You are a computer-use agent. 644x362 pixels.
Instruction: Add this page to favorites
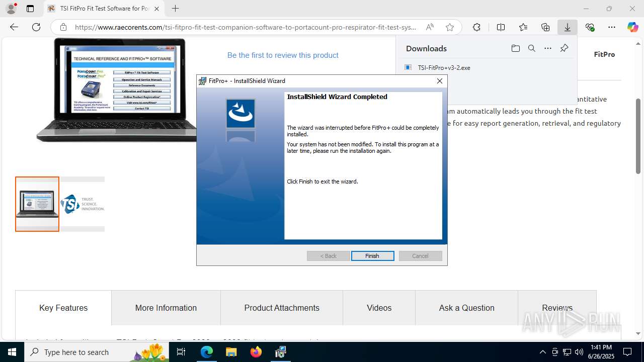[450, 27]
